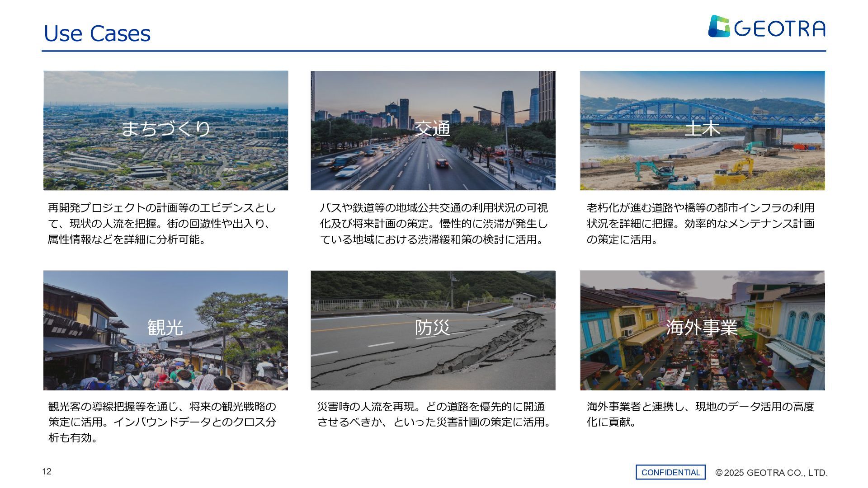868x488 pixels.
Task: Click the 海外事業 overlay label
Action: coord(702,327)
